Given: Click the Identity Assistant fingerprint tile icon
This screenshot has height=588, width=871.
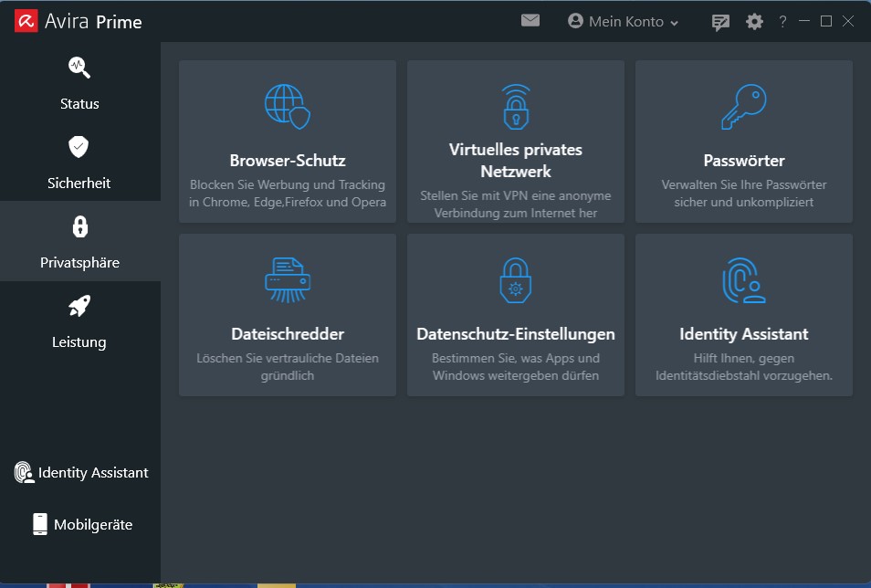Looking at the screenshot, I should (x=743, y=279).
